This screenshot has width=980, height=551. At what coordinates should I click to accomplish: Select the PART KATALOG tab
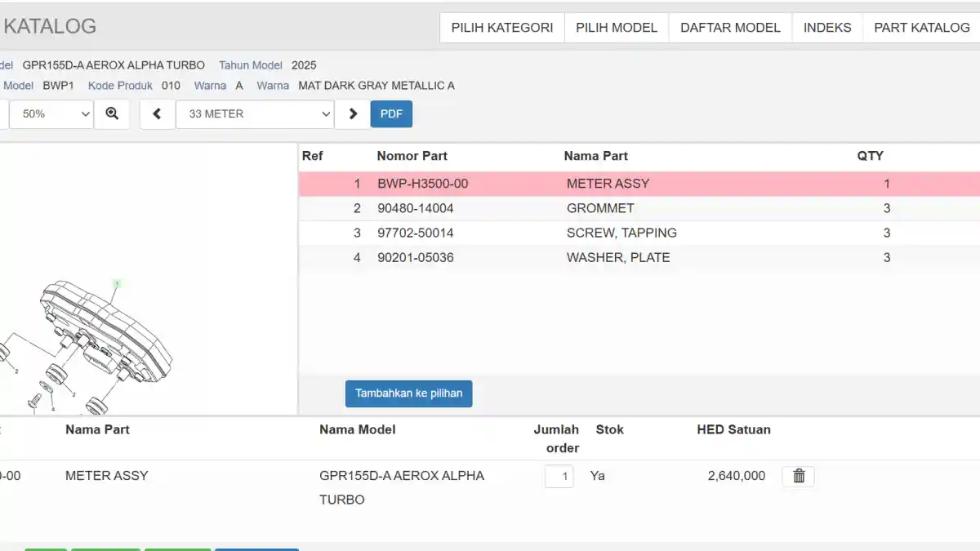click(921, 28)
